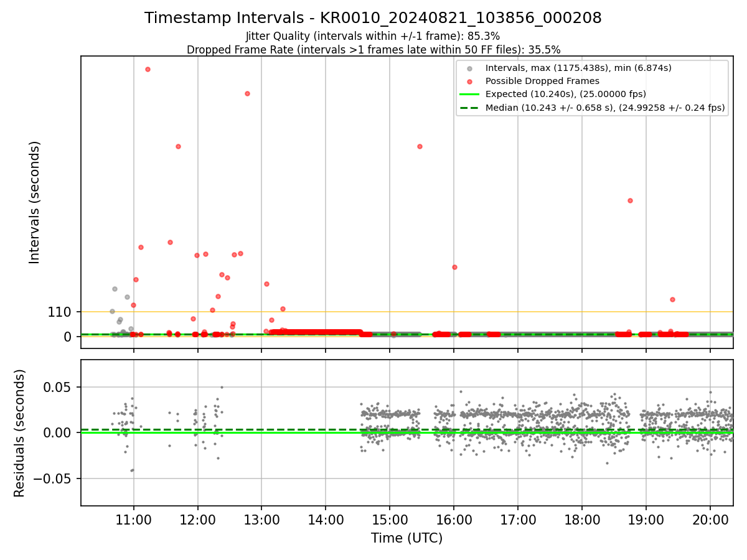The height and width of the screenshot is (560, 747).
Task: Click the "16:00" time tick label
Action: 454,520
